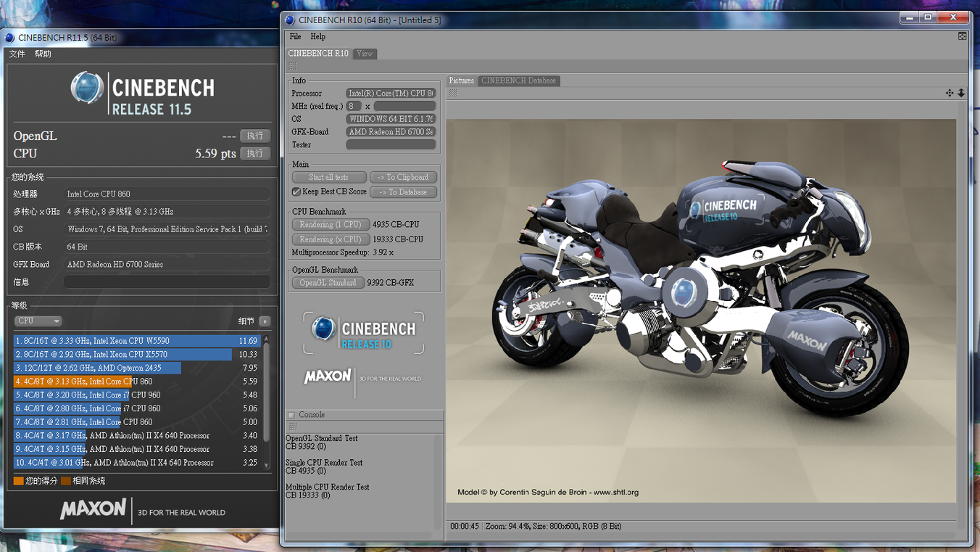This screenshot has height=552, width=980.
Task: Select the 3.01 GHz Athlon II X4 640 row
Action: tap(137, 463)
